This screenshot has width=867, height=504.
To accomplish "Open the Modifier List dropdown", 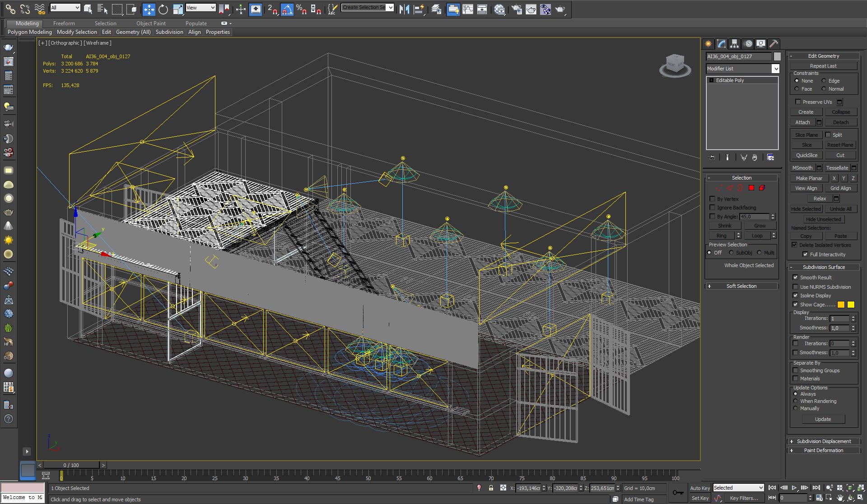I will pos(743,69).
